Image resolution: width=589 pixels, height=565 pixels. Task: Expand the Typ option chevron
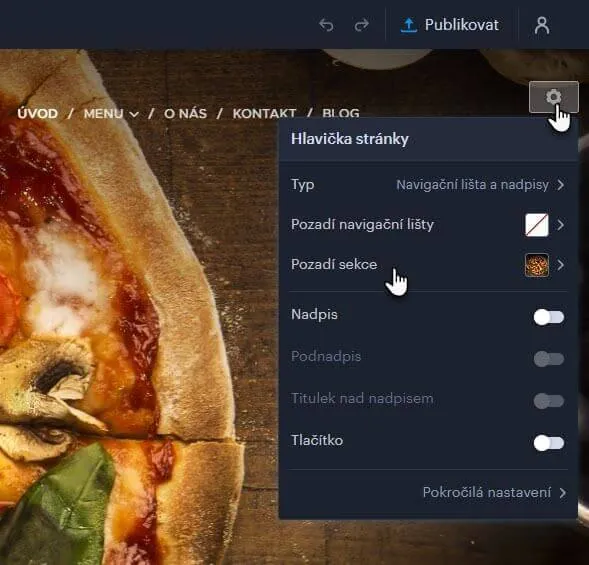point(561,185)
